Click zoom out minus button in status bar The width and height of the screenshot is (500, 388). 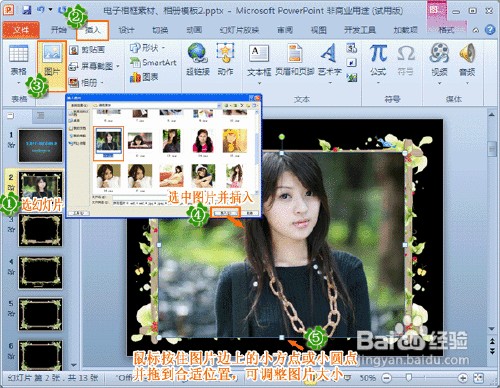coord(386,378)
